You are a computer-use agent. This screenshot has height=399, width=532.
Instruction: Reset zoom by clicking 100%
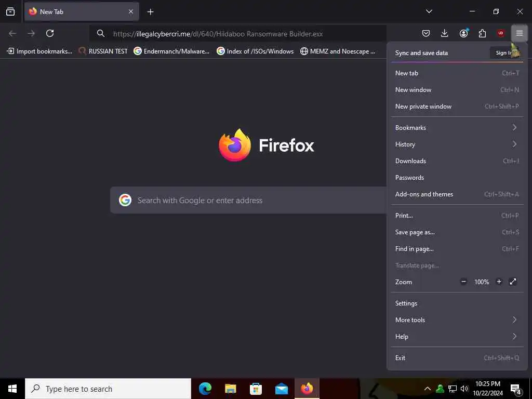[x=482, y=282]
